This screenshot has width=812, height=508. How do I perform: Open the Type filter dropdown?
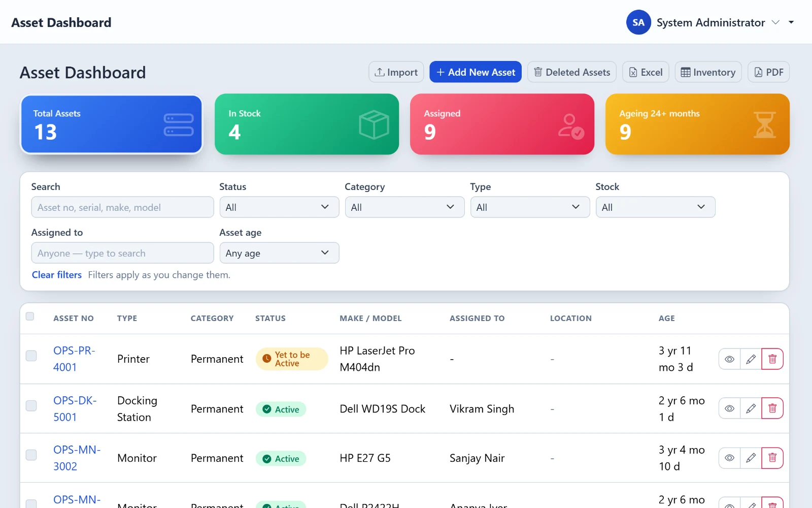[x=530, y=207]
